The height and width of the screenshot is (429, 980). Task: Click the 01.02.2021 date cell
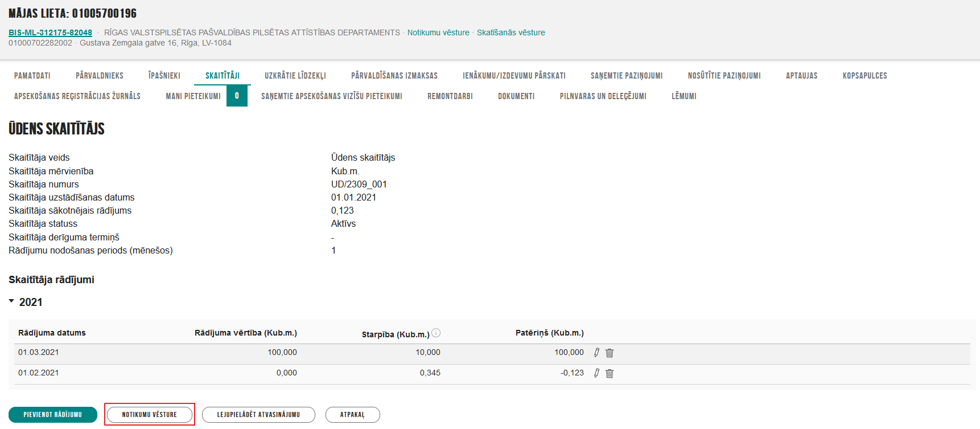(x=39, y=373)
